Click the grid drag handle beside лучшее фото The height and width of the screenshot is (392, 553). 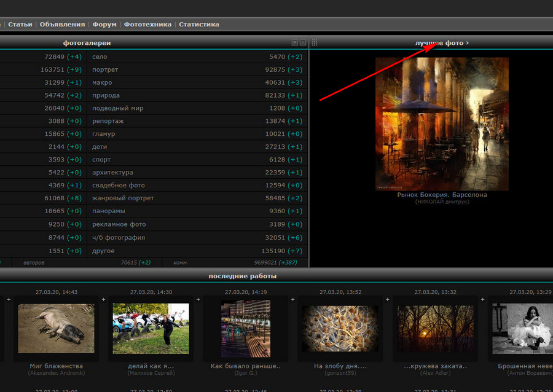tap(315, 43)
